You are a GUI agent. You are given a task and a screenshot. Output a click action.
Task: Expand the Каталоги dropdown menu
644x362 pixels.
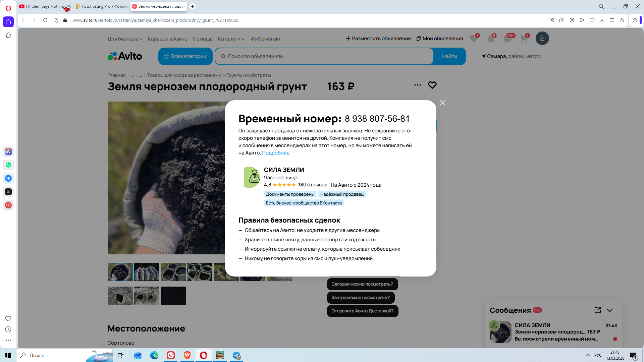231,39
